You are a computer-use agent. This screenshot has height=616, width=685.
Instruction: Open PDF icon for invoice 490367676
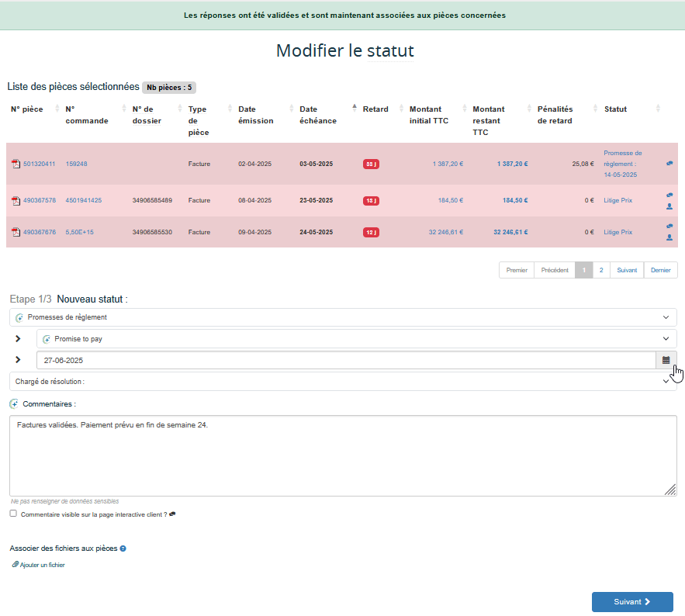[x=16, y=232]
